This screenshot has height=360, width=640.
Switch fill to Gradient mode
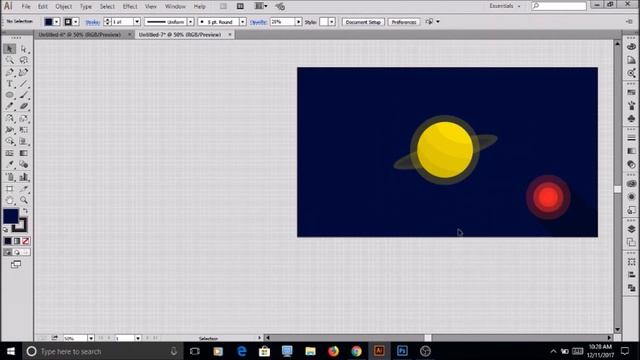tap(17, 241)
